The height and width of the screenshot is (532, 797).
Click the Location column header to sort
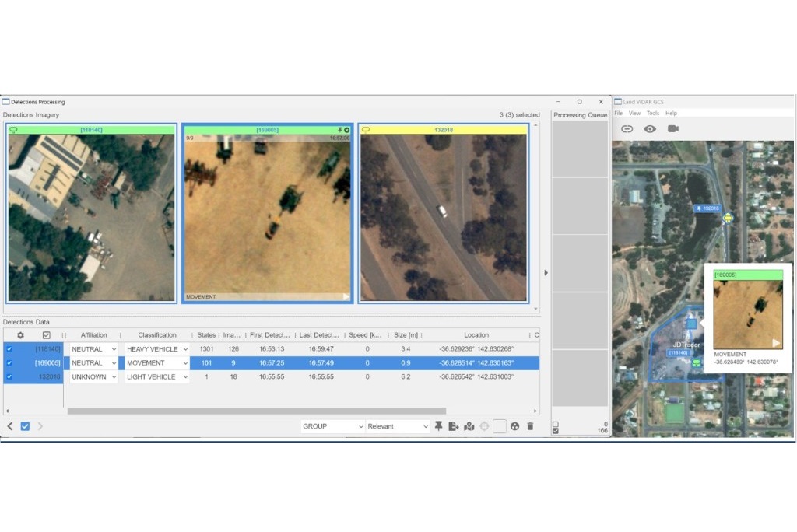pyautogui.click(x=476, y=334)
